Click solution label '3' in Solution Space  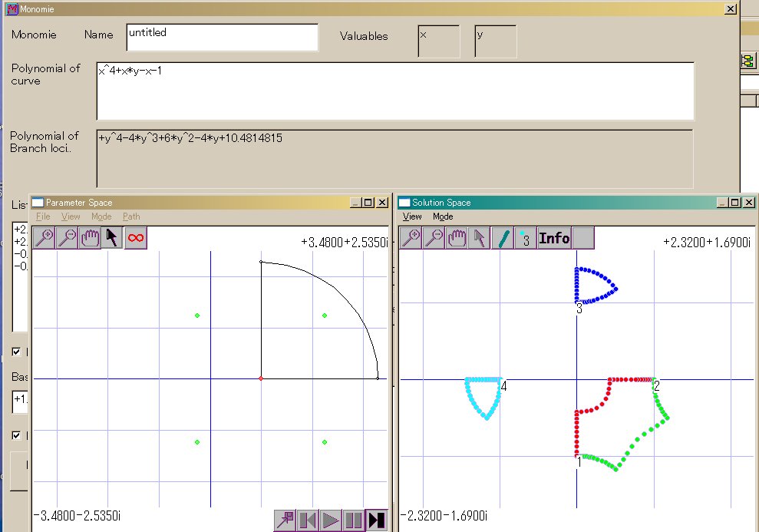(x=579, y=308)
